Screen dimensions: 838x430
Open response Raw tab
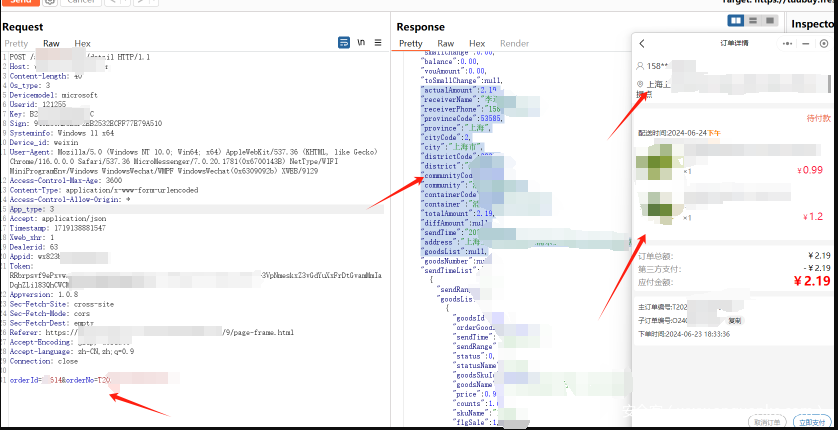click(x=445, y=43)
